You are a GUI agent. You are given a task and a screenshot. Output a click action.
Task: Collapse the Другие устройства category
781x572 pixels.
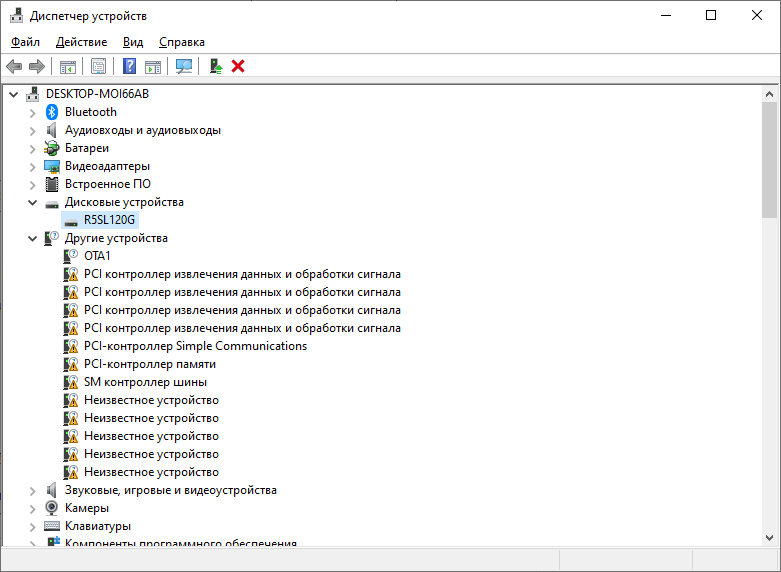point(33,238)
